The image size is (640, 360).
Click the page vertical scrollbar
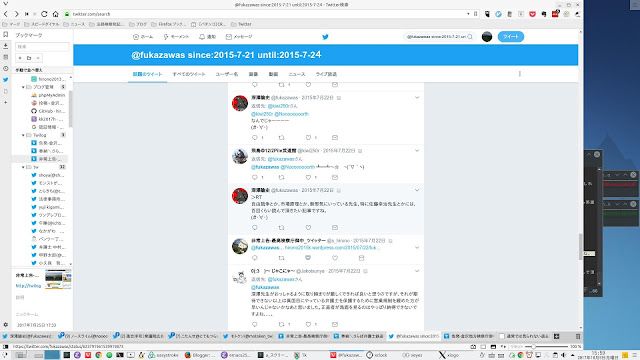tap(580, 247)
